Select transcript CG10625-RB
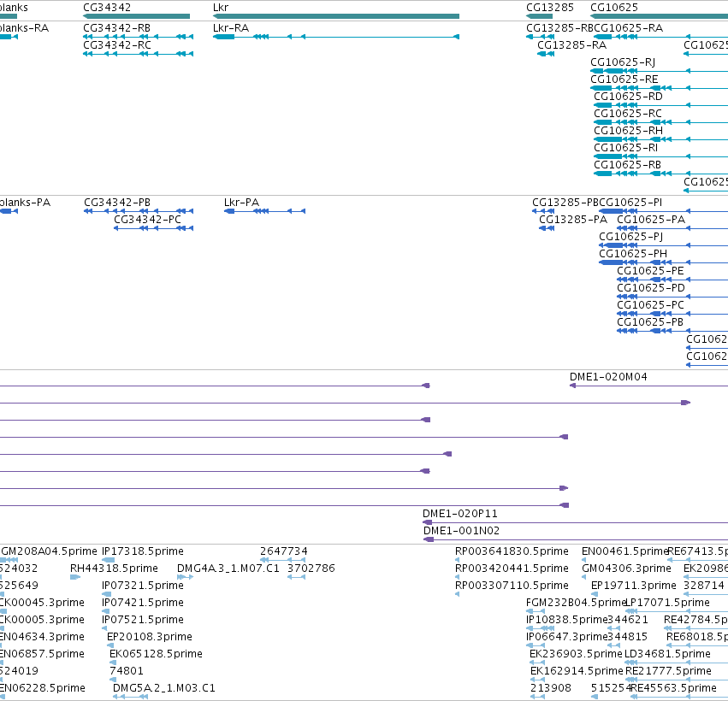 click(627, 165)
